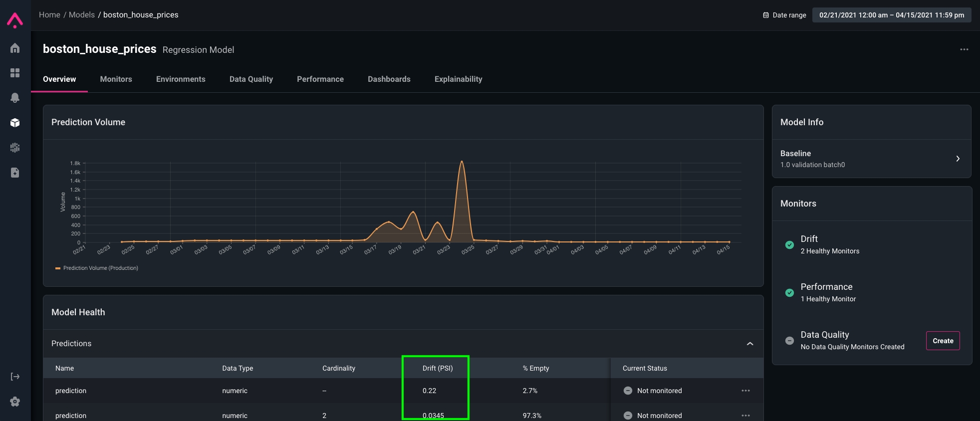The height and width of the screenshot is (421, 980).
Task: Open the dashboards grid icon in sidebar
Action: [15, 73]
